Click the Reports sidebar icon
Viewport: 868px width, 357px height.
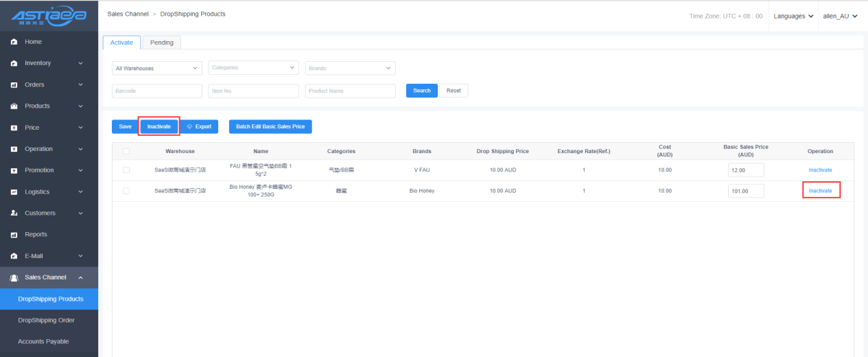point(14,235)
